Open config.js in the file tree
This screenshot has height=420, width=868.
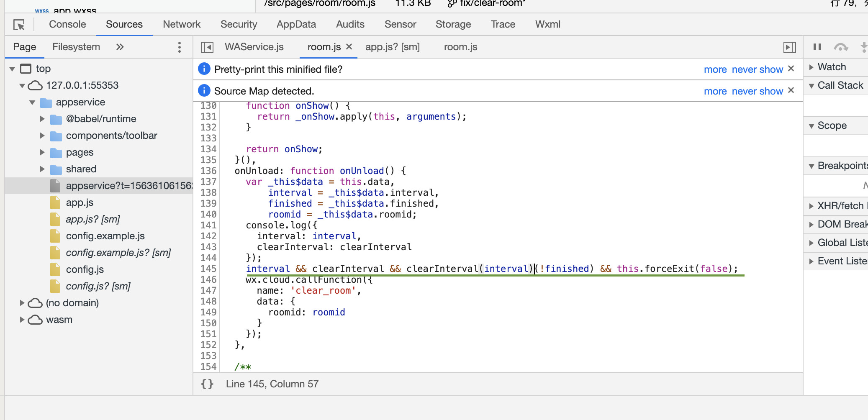coord(85,269)
